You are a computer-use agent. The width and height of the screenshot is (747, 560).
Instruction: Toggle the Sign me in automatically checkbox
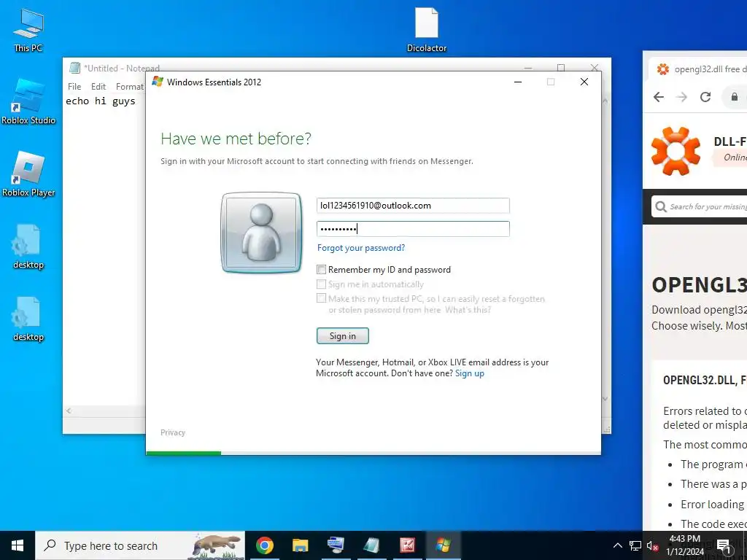[322, 284]
